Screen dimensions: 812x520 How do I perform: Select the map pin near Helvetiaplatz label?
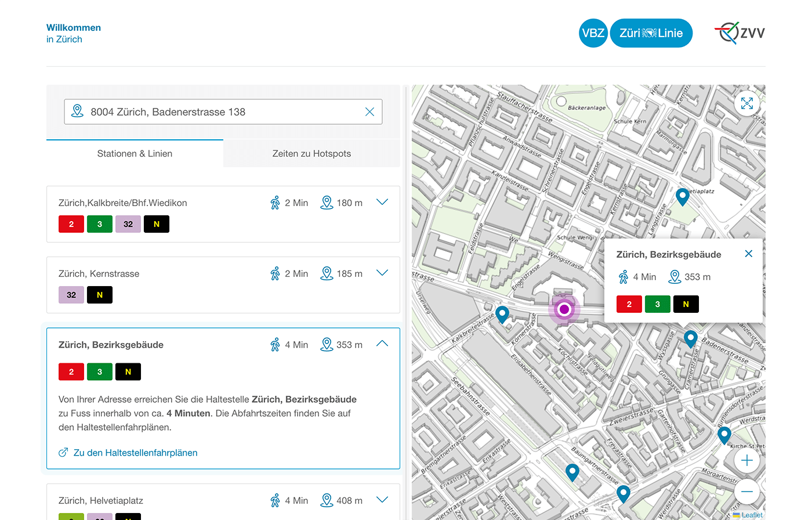(683, 196)
